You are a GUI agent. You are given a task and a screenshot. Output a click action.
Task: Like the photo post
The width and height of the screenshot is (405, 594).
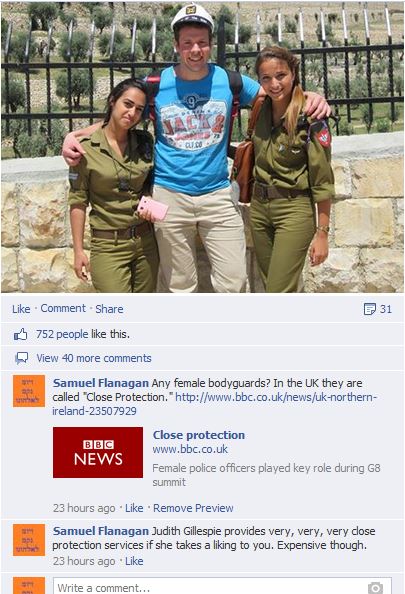click(x=21, y=309)
